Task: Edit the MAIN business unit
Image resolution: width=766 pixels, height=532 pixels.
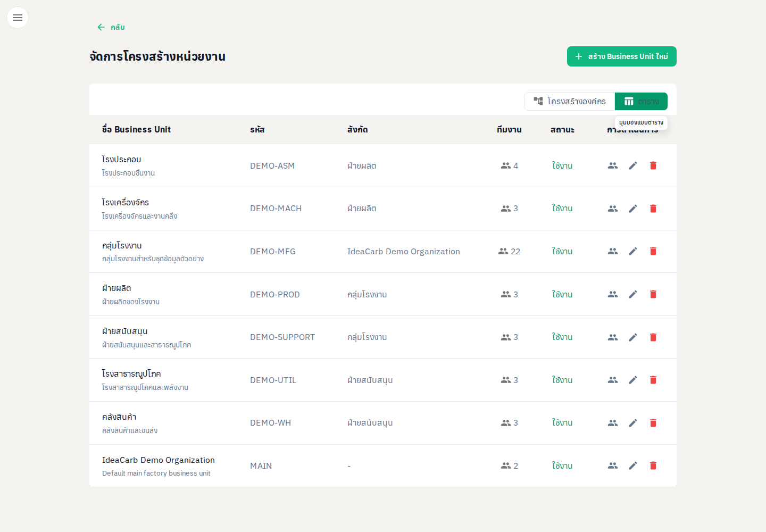Action: tap(633, 465)
